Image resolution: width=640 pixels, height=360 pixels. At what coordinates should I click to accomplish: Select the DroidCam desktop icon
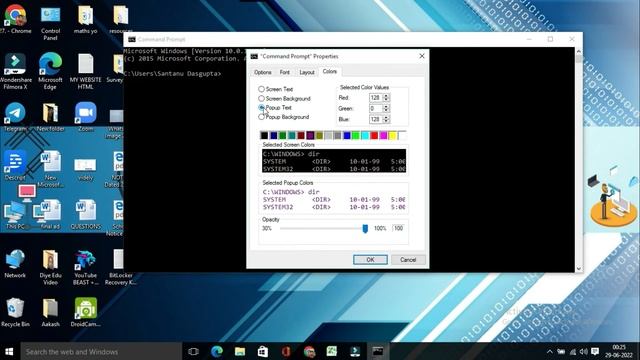click(85, 312)
